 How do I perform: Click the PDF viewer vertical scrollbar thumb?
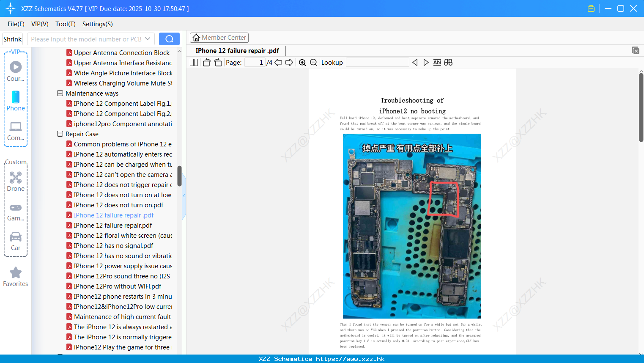coord(641,107)
